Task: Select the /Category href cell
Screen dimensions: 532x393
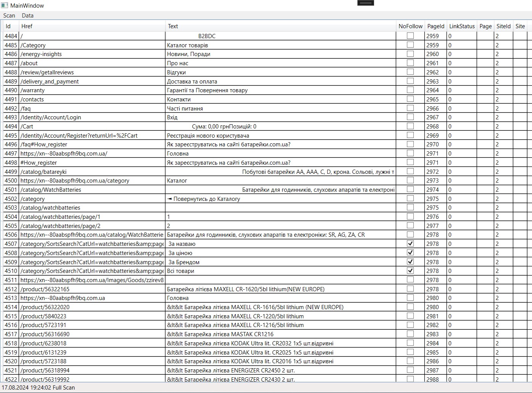Action: tap(92, 45)
